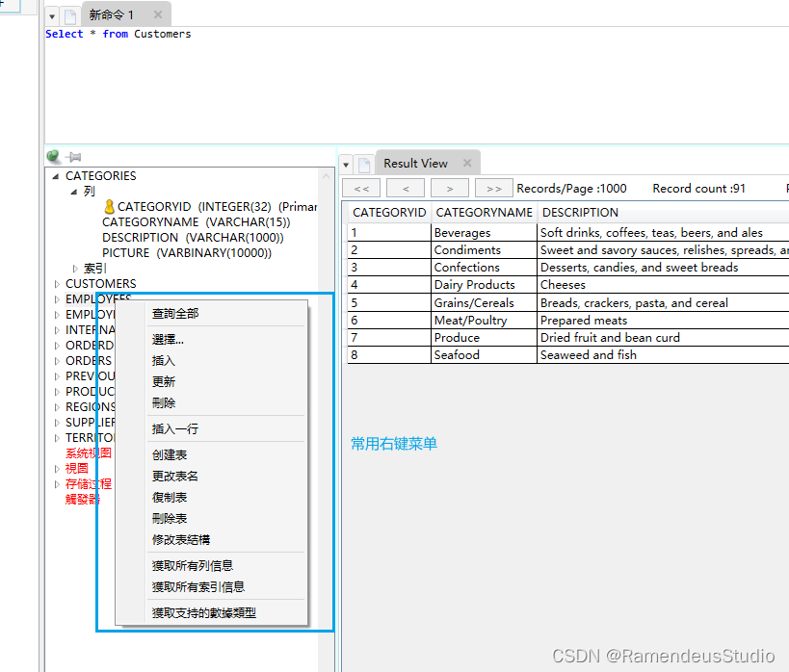Expand the REGIONS table node
Image resolution: width=789 pixels, height=672 pixels.
57,407
